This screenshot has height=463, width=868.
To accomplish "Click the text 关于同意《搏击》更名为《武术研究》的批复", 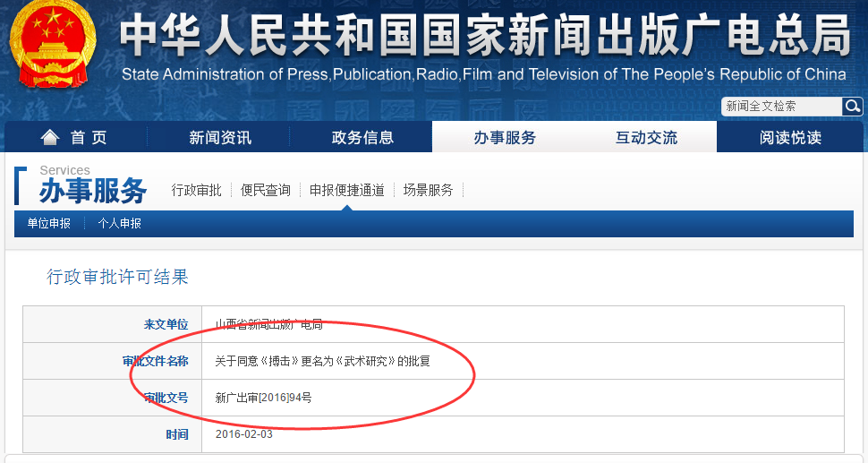I will [322, 361].
